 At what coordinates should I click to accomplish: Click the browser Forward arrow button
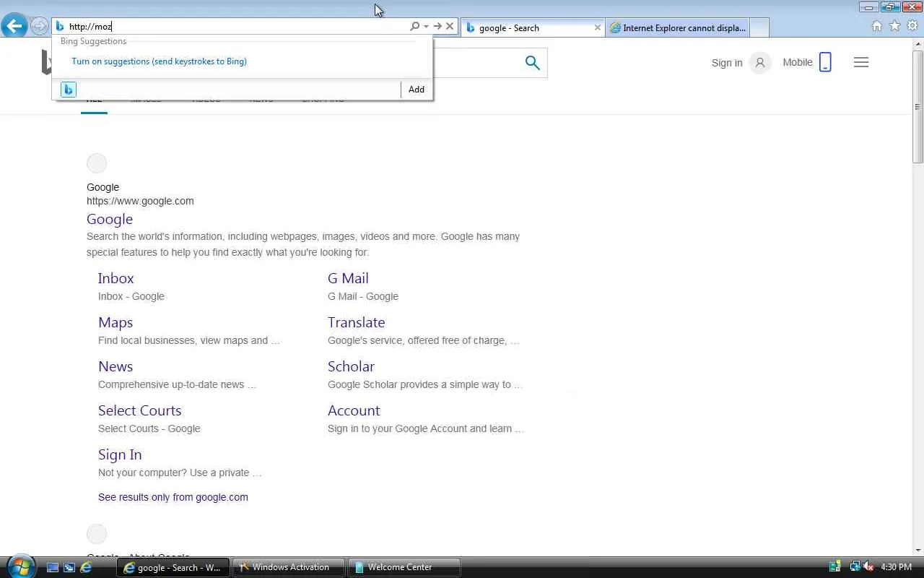(x=39, y=27)
